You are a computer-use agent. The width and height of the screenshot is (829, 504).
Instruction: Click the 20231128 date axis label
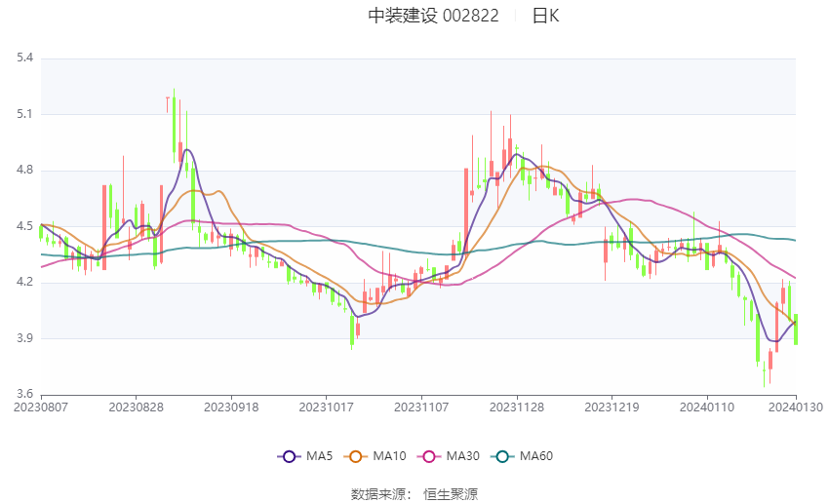[517, 407]
